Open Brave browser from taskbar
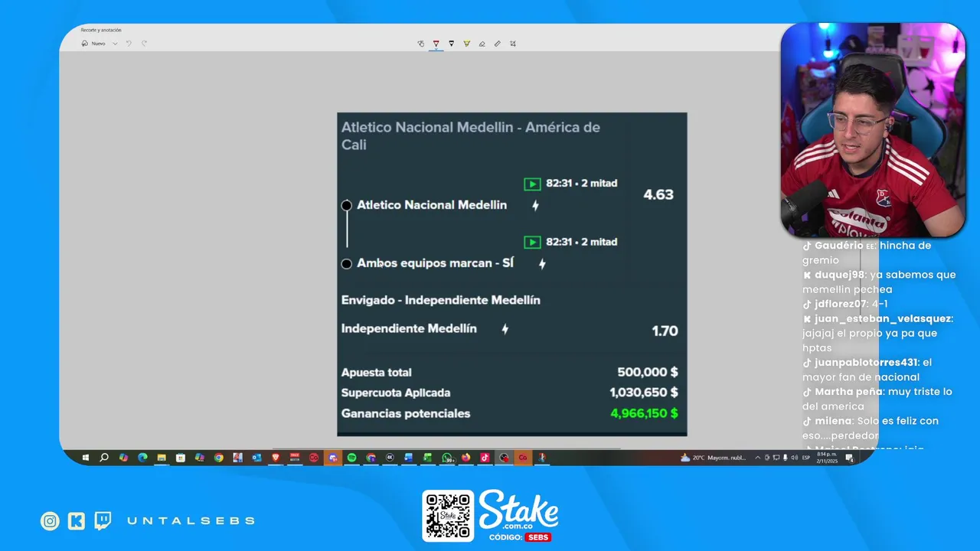 click(276, 458)
